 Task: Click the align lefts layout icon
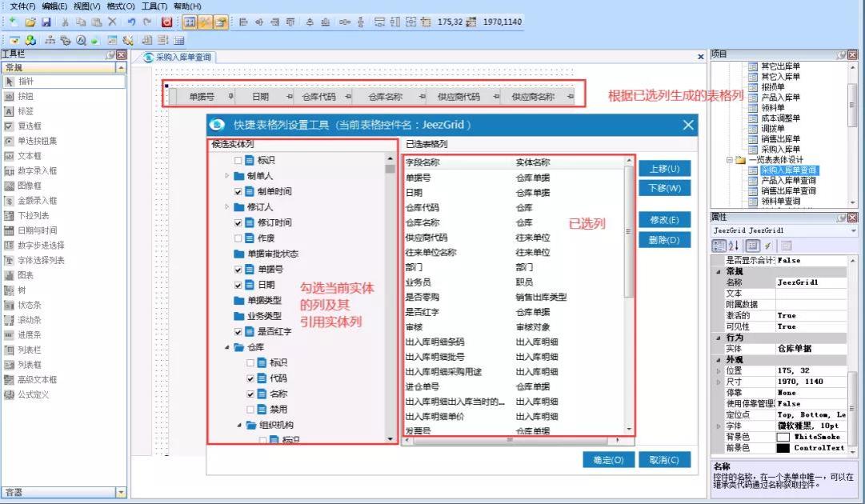point(243,22)
